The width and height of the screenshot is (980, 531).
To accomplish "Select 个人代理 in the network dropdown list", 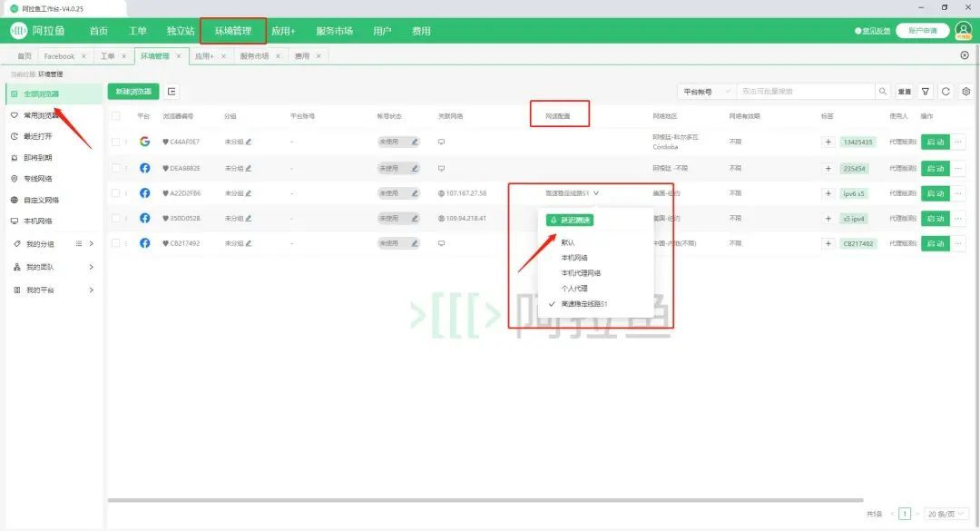I will [x=573, y=289].
